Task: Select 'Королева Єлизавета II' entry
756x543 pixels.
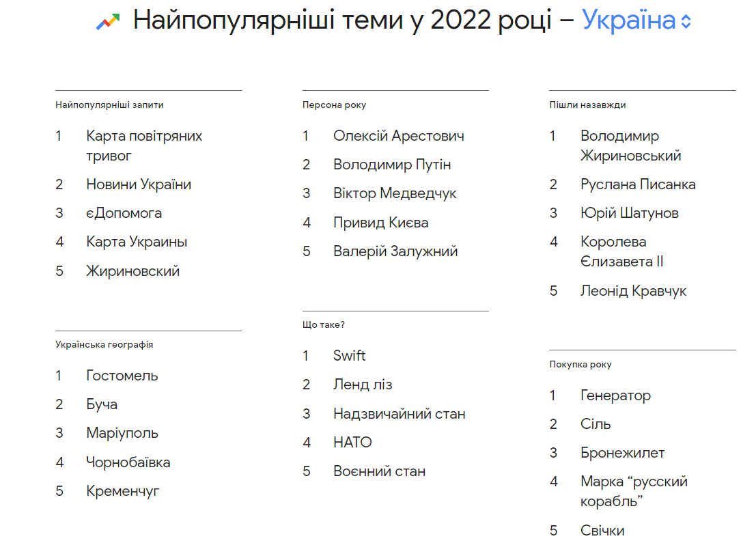Action: coord(621,251)
